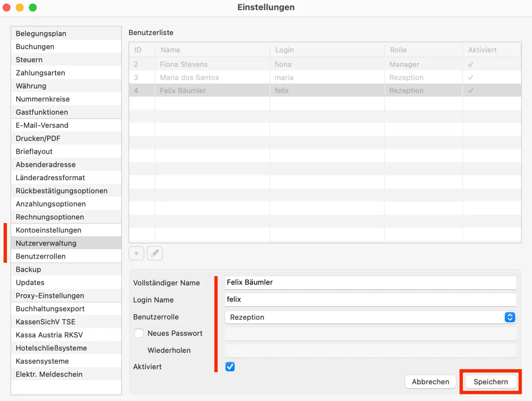This screenshot has height=401, width=532.
Task: Open Kassa Austria RKSV settings
Action: (x=66, y=334)
